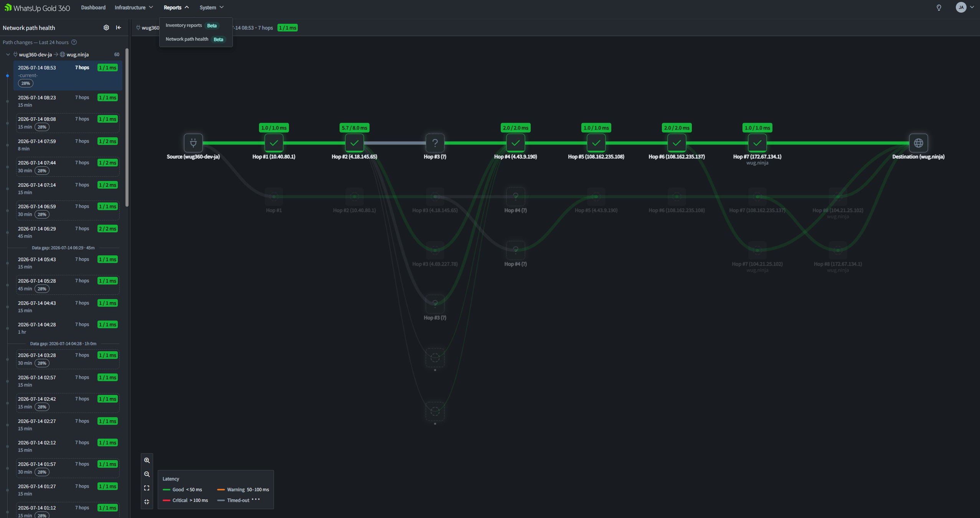
Task: Click the 28% badge on the 08:08 entry
Action: (x=42, y=127)
